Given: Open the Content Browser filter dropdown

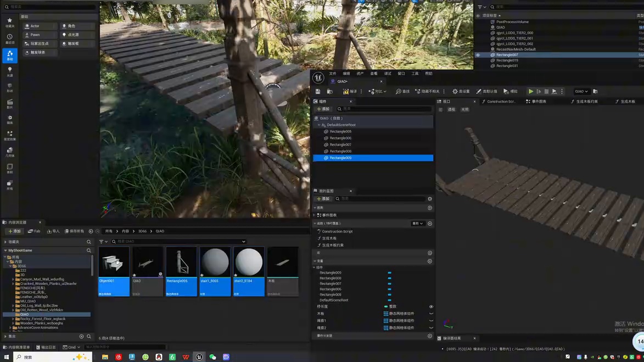Looking at the screenshot, I should pyautogui.click(x=103, y=242).
